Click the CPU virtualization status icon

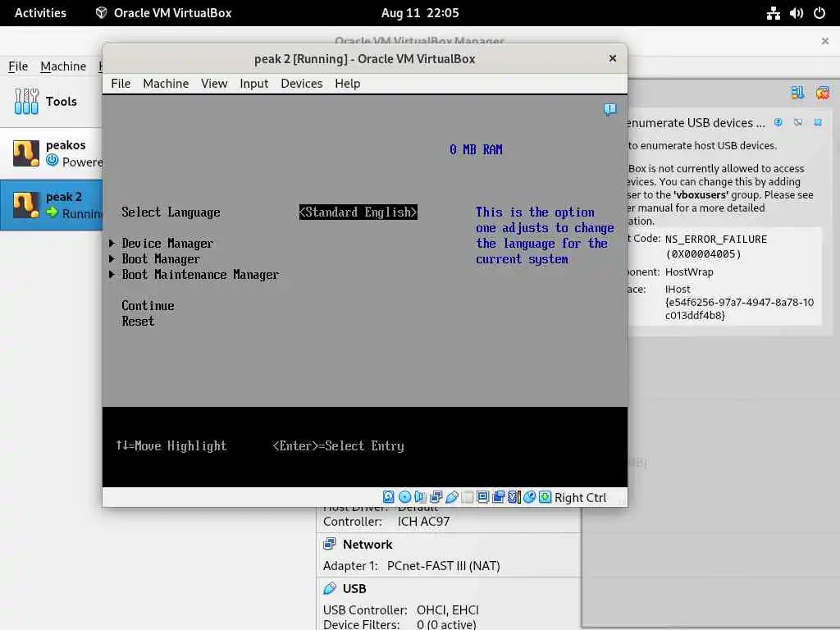tap(514, 497)
